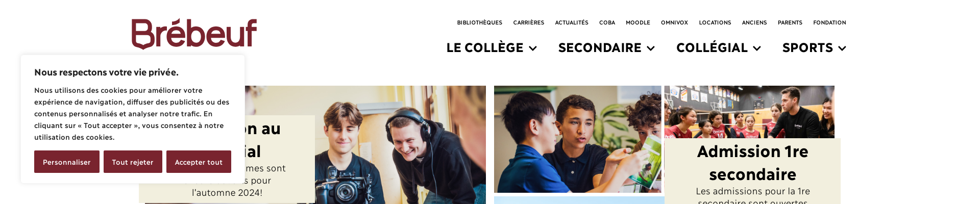980x204 pixels.
Task: Open the Fondation link
Action: pyautogui.click(x=829, y=22)
